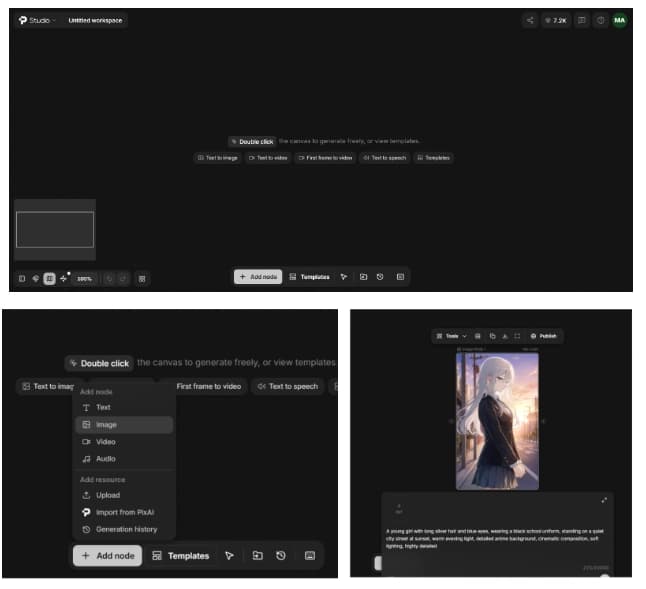Click Add node in the top screenshot toolbar

[x=258, y=277]
